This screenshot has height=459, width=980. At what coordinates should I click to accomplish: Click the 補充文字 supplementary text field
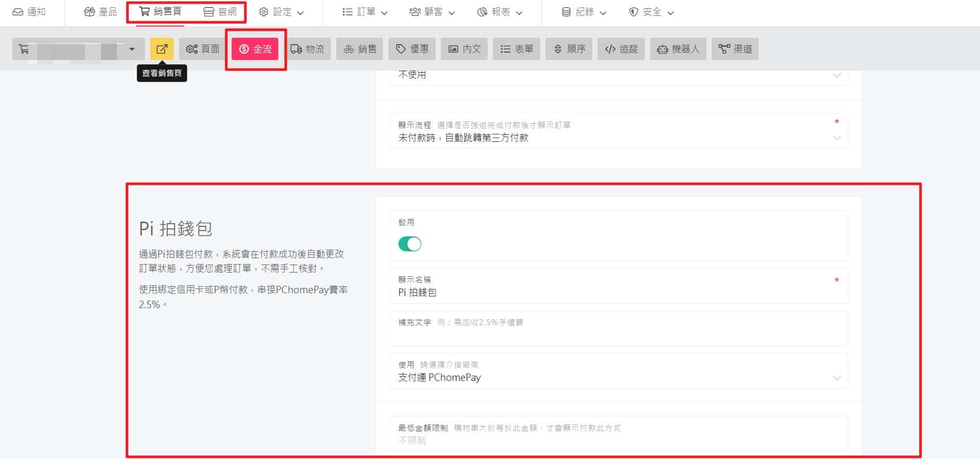tap(618, 335)
